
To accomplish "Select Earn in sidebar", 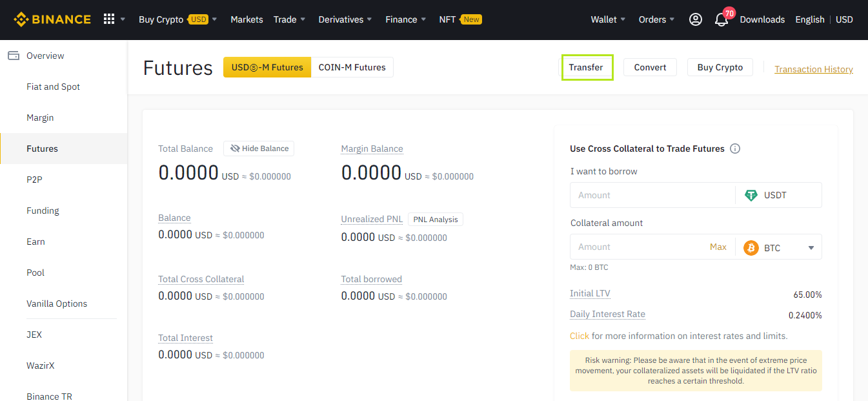I will click(63, 242).
